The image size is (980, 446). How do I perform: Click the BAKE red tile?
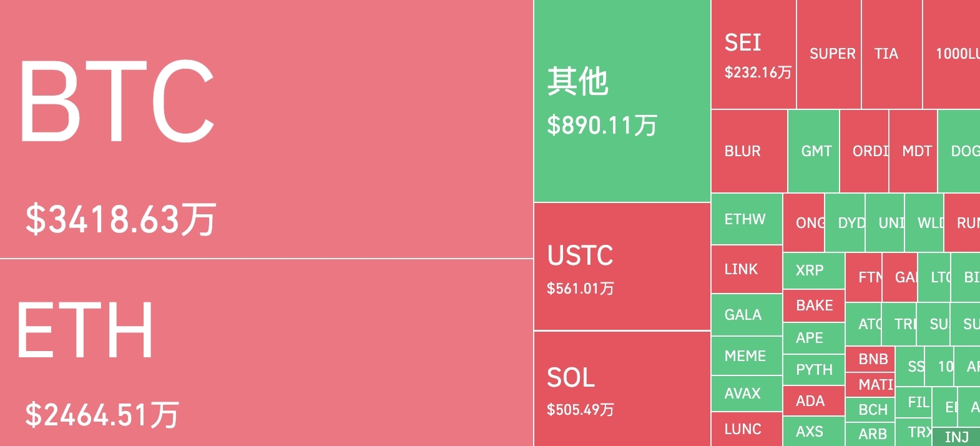click(x=814, y=305)
